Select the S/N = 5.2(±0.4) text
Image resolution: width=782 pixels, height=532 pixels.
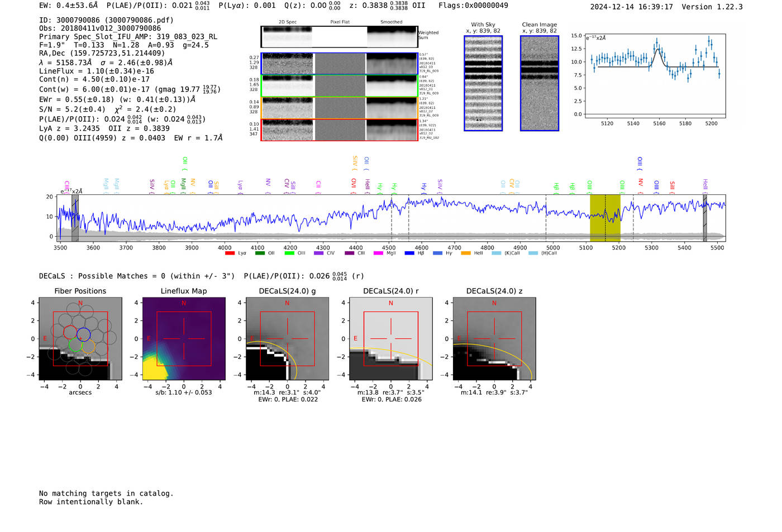click(x=72, y=109)
